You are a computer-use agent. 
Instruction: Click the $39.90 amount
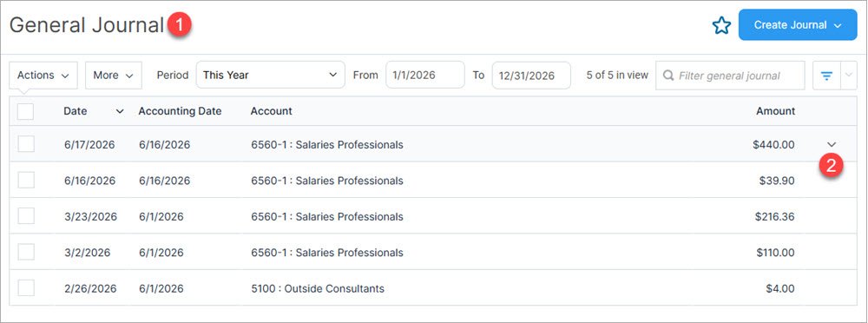coord(777,181)
